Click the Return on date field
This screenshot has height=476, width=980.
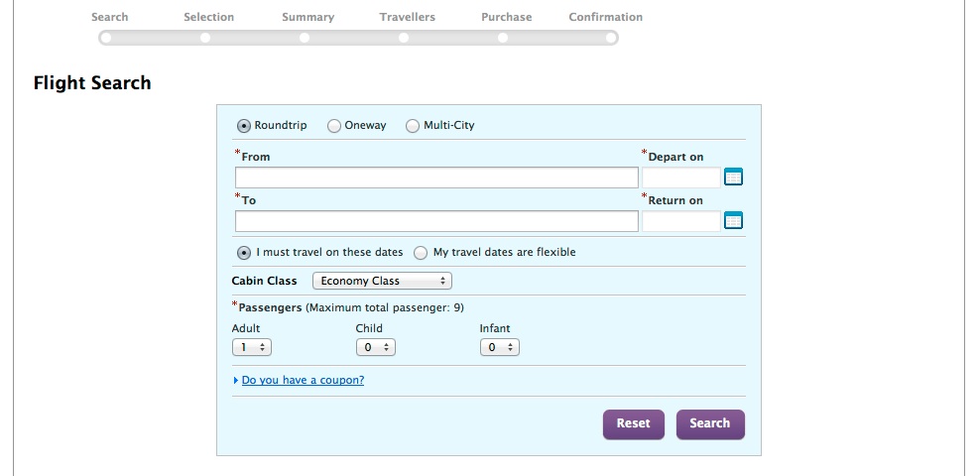click(x=680, y=221)
